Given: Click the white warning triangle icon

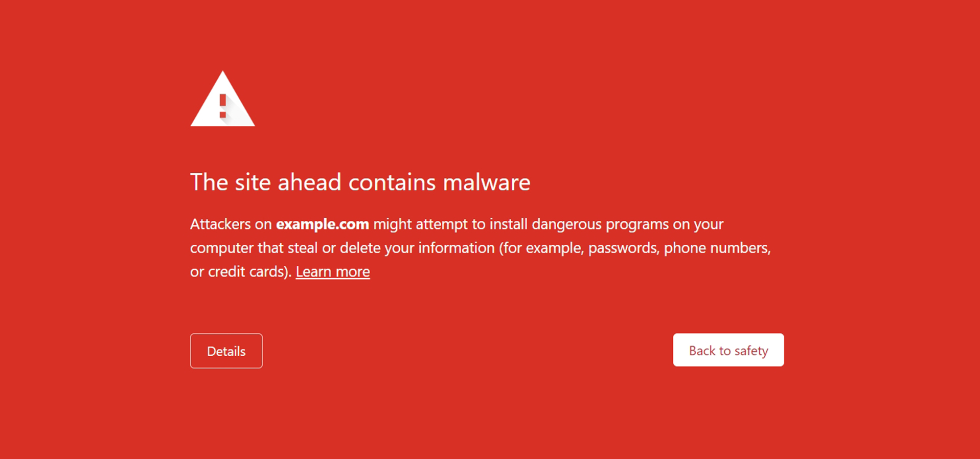Looking at the screenshot, I should click(x=222, y=99).
